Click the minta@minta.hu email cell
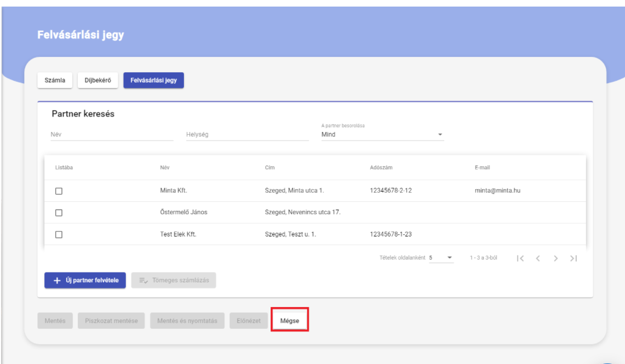 (x=497, y=190)
